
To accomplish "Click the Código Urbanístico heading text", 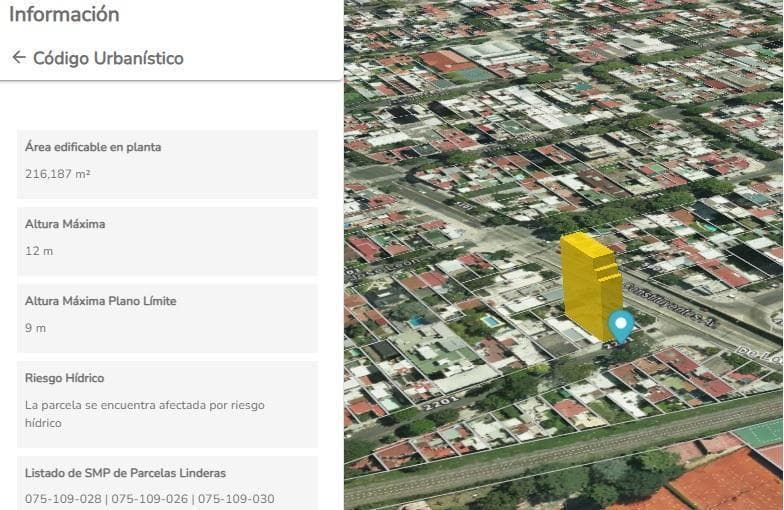I will 108,58.
